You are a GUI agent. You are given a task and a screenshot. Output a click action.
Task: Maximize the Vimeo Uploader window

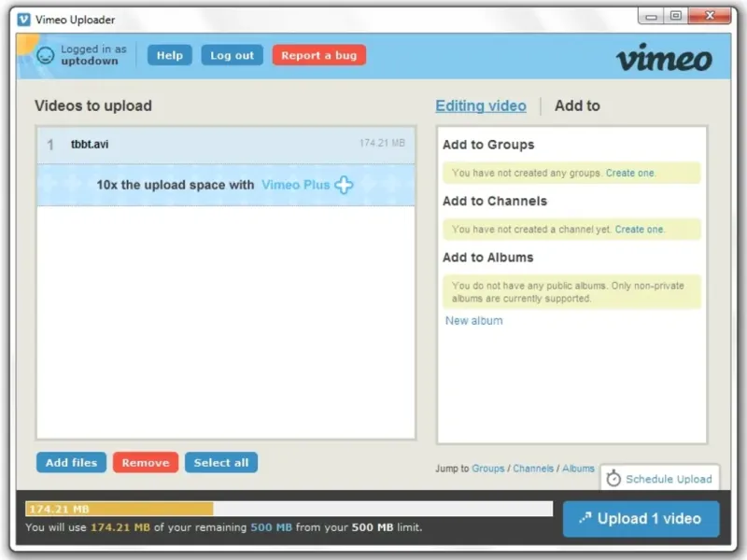click(x=675, y=16)
